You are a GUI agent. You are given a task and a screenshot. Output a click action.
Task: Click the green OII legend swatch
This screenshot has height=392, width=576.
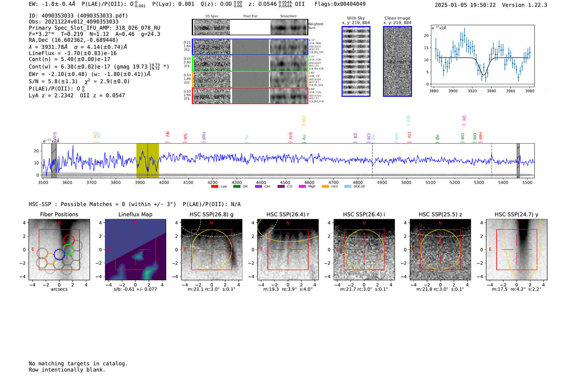tap(237, 186)
